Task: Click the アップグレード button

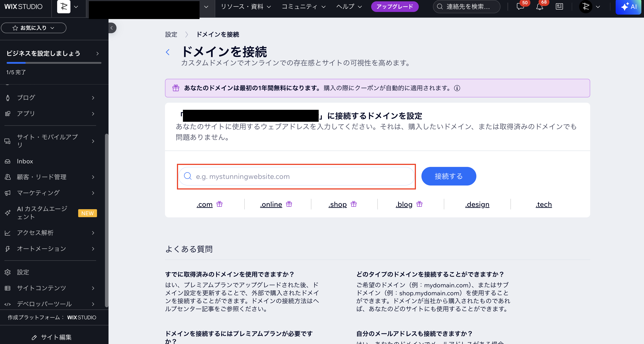Action: pos(394,7)
